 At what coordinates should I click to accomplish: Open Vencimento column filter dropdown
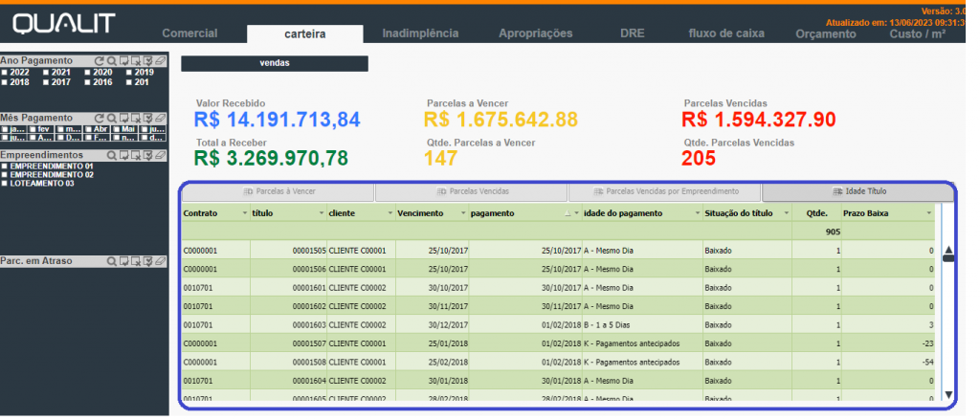[464, 214]
